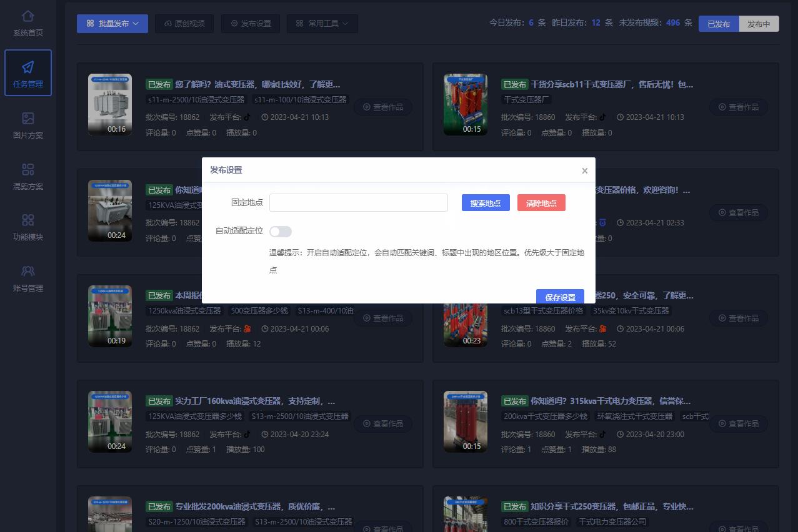
Task: Select the 混剪方案 sidebar icon
Action: click(27, 169)
